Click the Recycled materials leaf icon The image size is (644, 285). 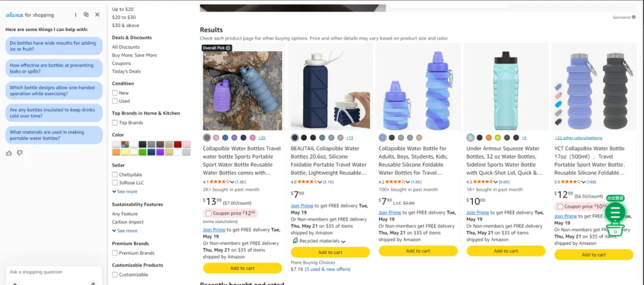coord(295,241)
